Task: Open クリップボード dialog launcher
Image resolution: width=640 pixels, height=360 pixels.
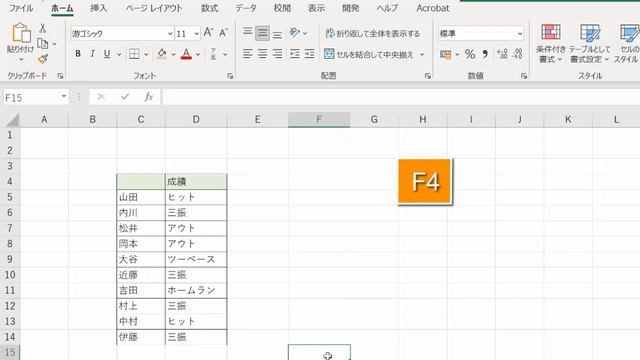Action: click(x=60, y=76)
